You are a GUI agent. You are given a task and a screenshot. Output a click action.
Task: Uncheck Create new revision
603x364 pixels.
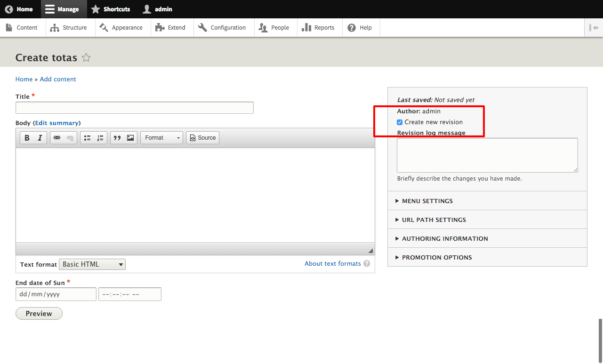pos(400,122)
